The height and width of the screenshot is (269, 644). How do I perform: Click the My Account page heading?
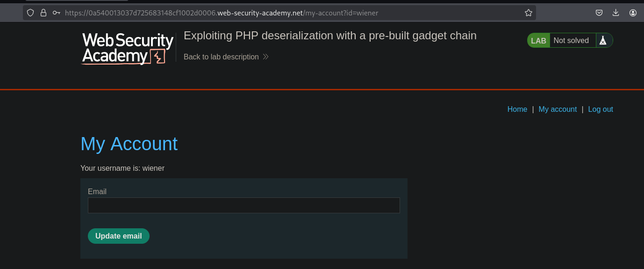coord(129,144)
